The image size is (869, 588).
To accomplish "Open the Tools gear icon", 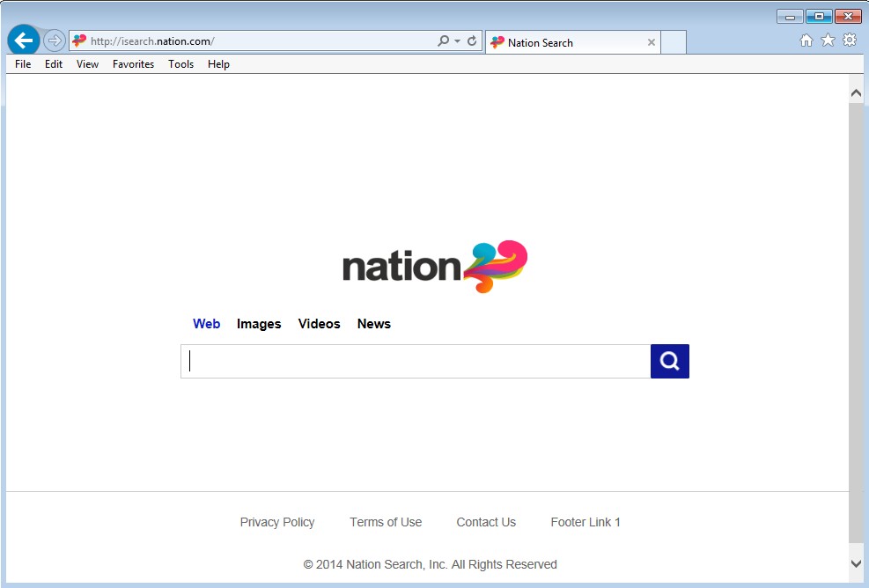I will (x=849, y=40).
